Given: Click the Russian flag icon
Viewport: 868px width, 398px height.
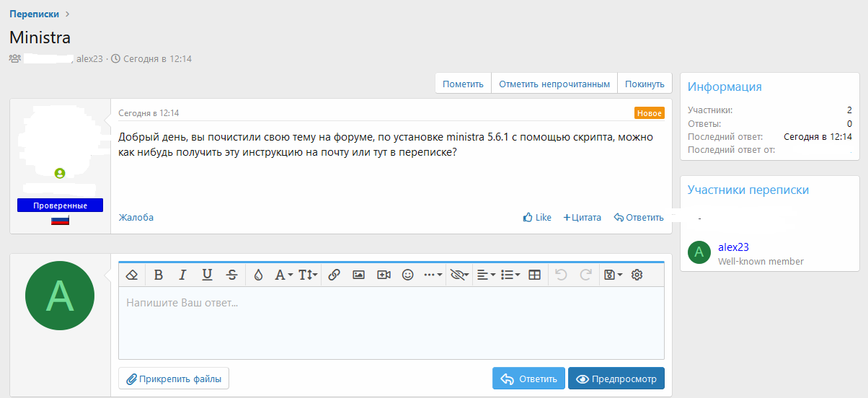Looking at the screenshot, I should 60,220.
